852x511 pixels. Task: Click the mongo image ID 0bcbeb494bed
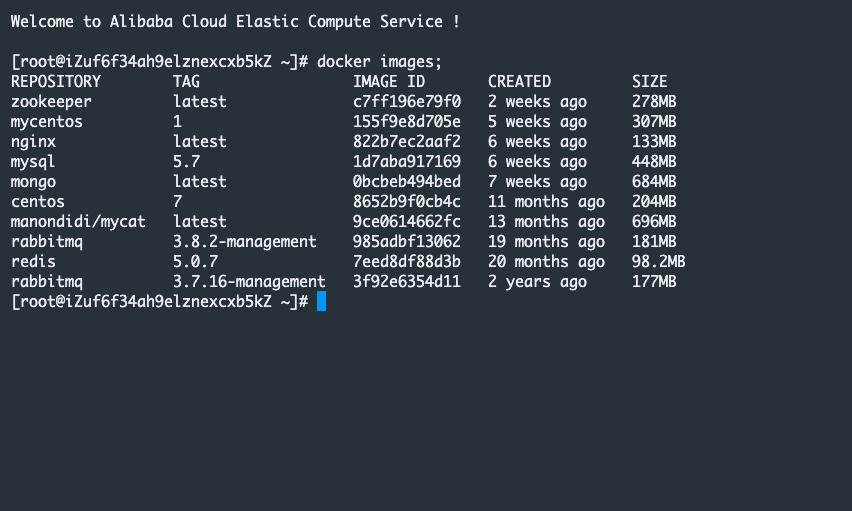(406, 181)
